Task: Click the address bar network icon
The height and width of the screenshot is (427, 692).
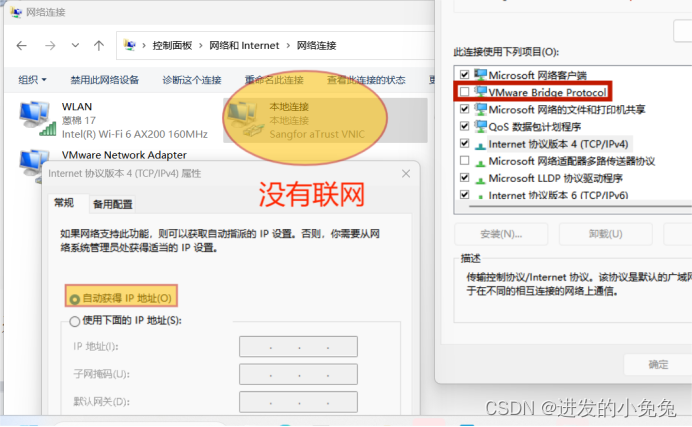Action: point(129,45)
